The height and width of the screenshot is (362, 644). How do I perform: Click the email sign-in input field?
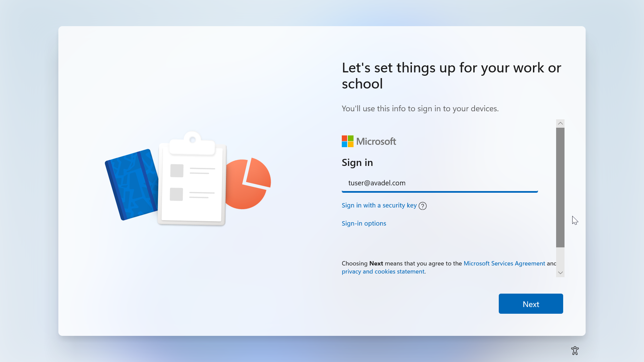[440, 183]
